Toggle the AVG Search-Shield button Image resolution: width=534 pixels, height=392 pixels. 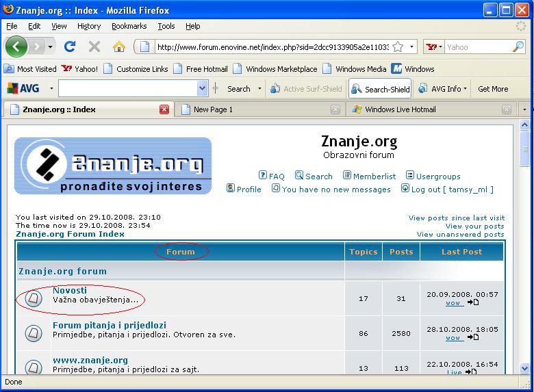click(x=381, y=89)
